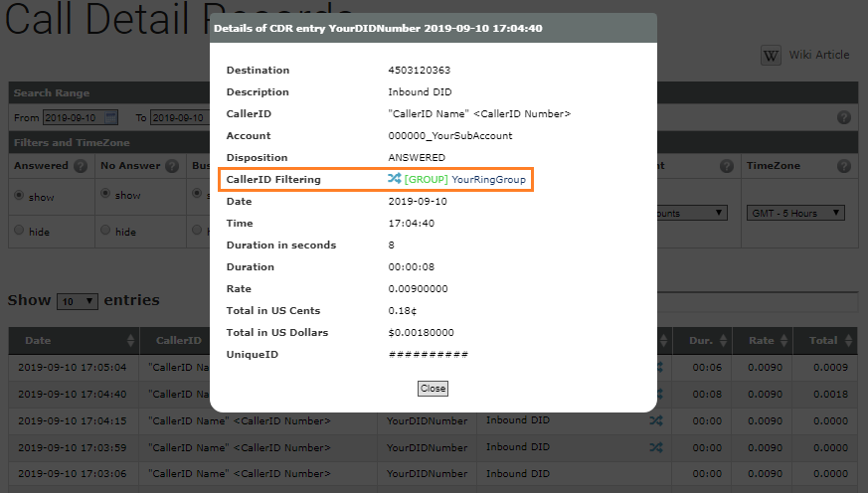Viewport: 868px width, 493px height.
Task: Click the Wikipedia W icon
Action: coord(771,56)
